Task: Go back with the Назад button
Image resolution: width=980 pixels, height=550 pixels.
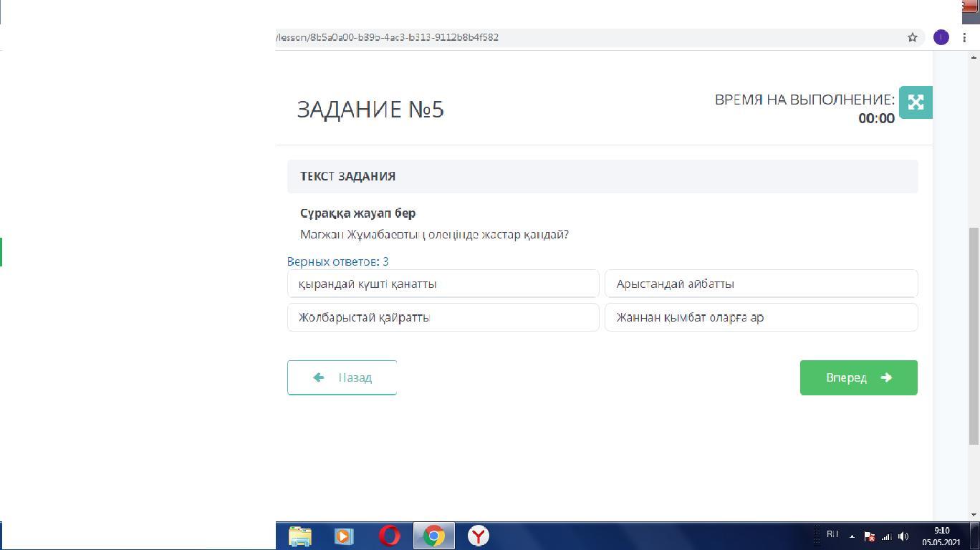Action: [342, 377]
